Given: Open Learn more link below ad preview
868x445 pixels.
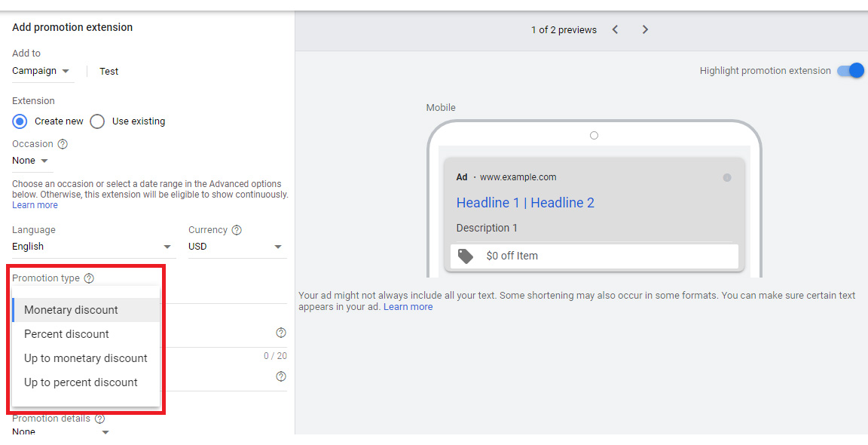Looking at the screenshot, I should tap(408, 307).
